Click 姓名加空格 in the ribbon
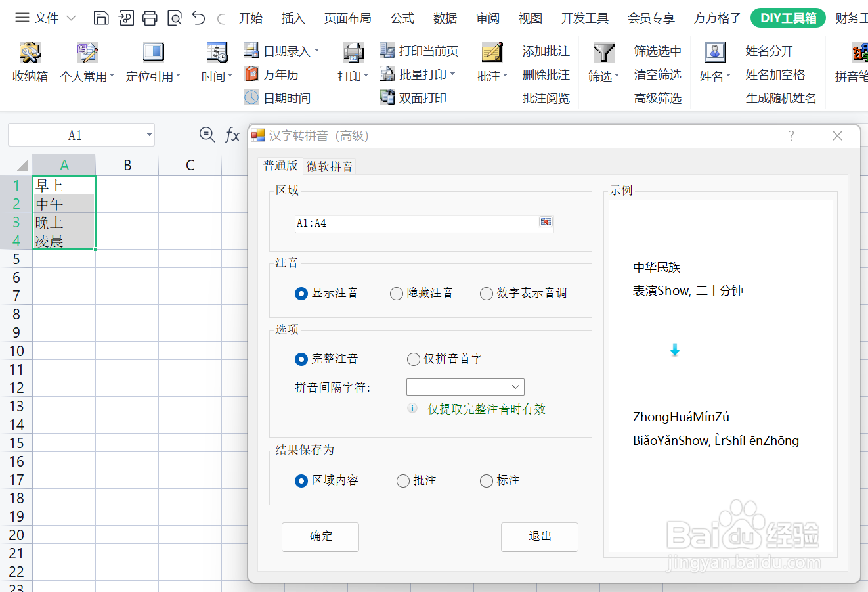This screenshot has height=592, width=868. pyautogui.click(x=775, y=74)
